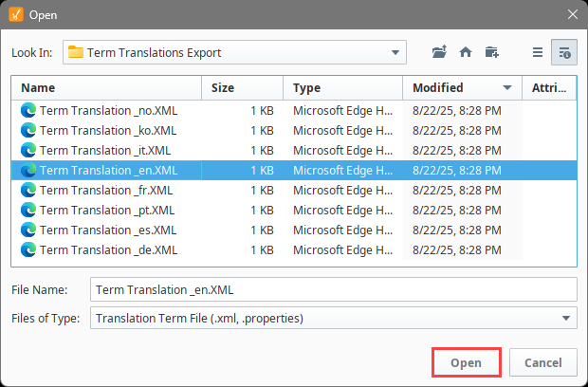588x387 pixels.
Task: Sort files by Type column
Action: 343,88
